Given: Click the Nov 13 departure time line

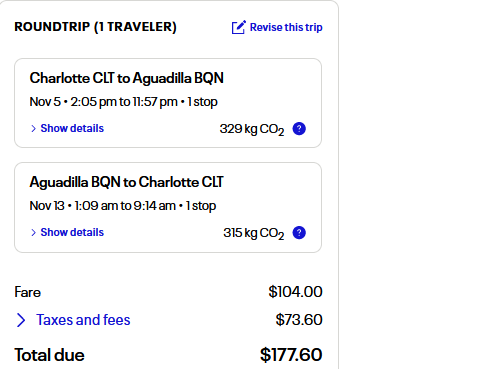Looking at the screenshot, I should [123, 206].
